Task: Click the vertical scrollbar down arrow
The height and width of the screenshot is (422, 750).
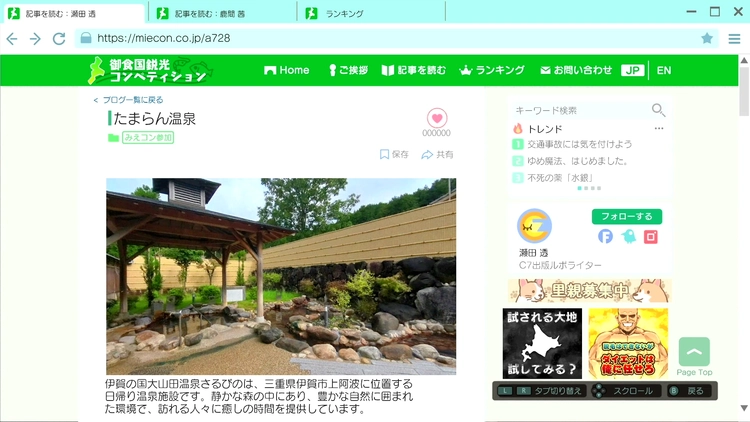Action: [743, 408]
